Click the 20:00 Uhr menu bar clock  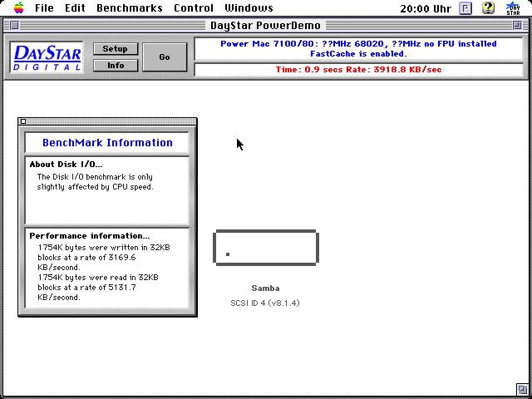426,8
